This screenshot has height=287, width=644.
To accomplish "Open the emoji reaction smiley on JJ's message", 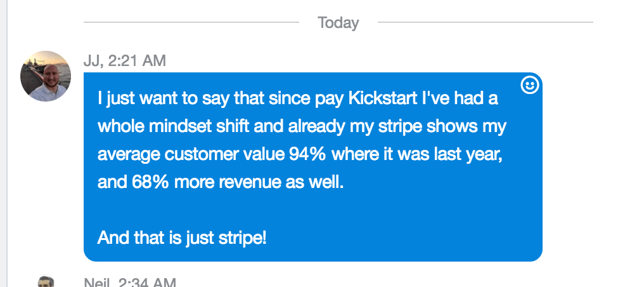I will coord(529,86).
